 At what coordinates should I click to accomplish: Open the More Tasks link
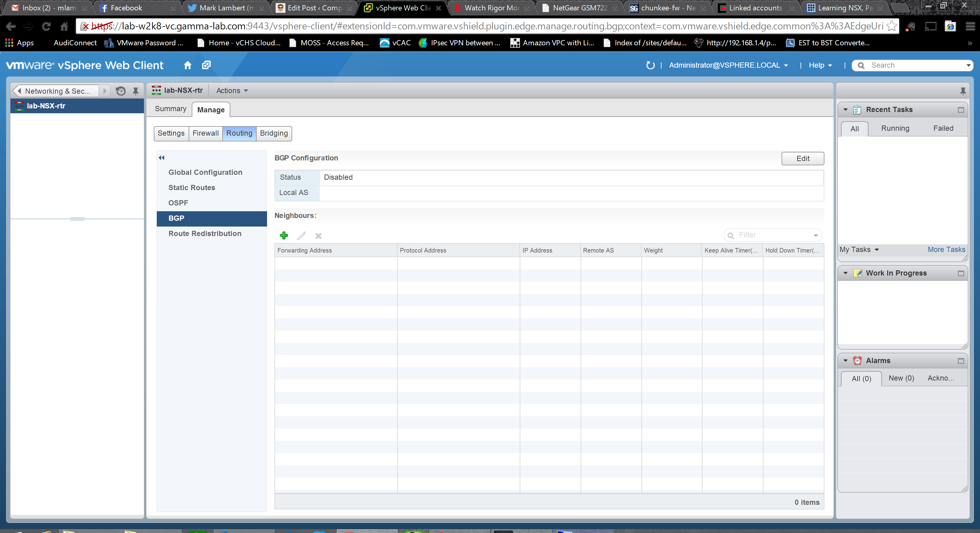(x=946, y=250)
